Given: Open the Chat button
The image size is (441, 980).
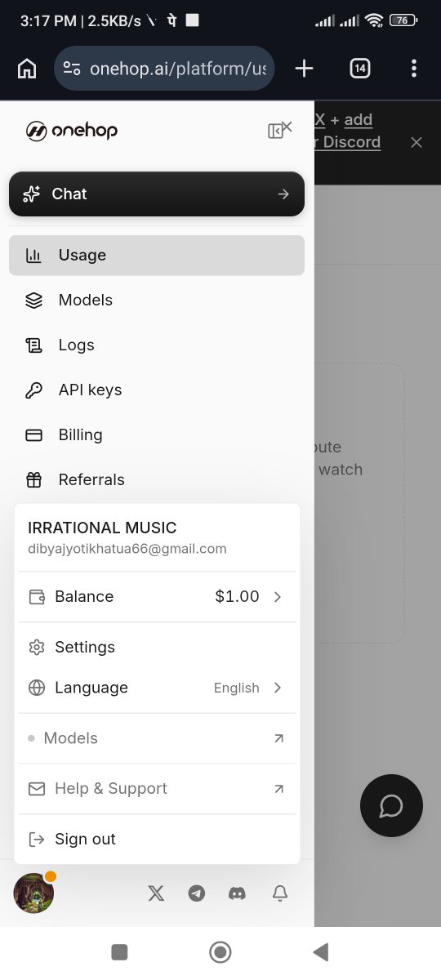Looking at the screenshot, I should 157,194.
